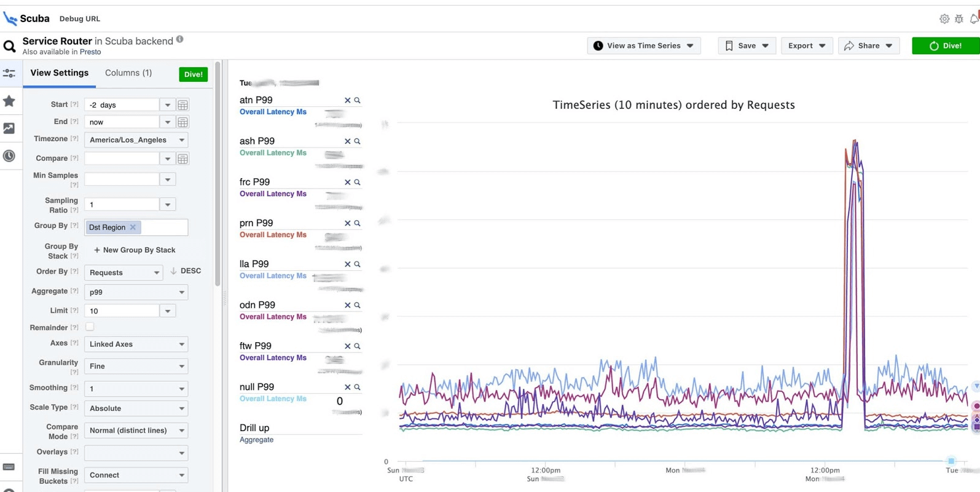This screenshot has height=492, width=980.
Task: Click the green Dive! button at top right
Action: [x=945, y=45]
